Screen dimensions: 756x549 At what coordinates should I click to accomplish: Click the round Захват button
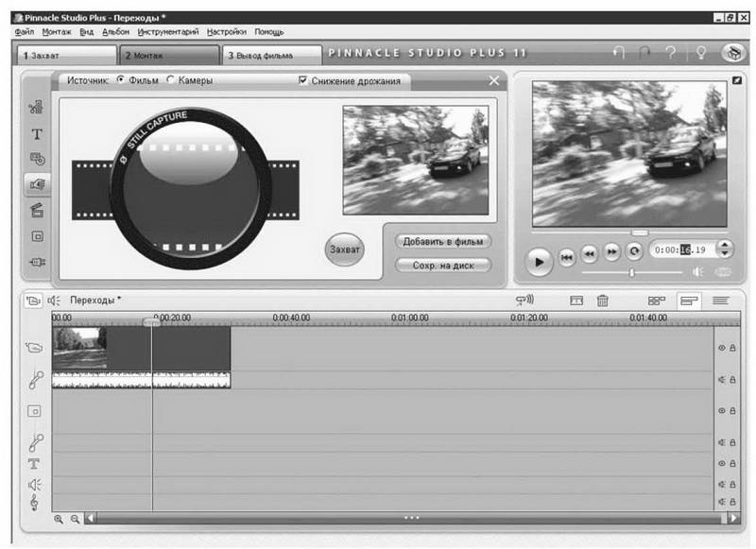pos(345,249)
